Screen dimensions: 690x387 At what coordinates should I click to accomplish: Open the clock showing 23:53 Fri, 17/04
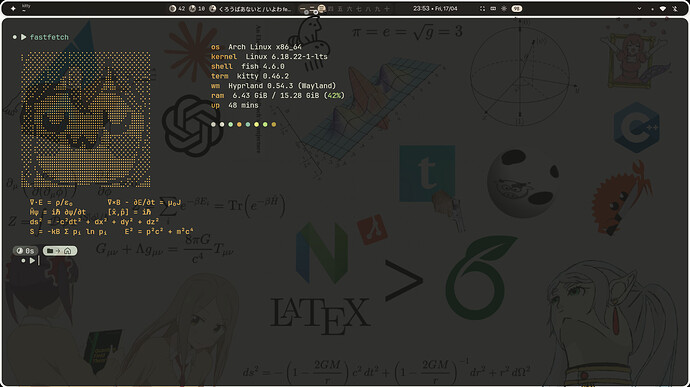(x=435, y=8)
